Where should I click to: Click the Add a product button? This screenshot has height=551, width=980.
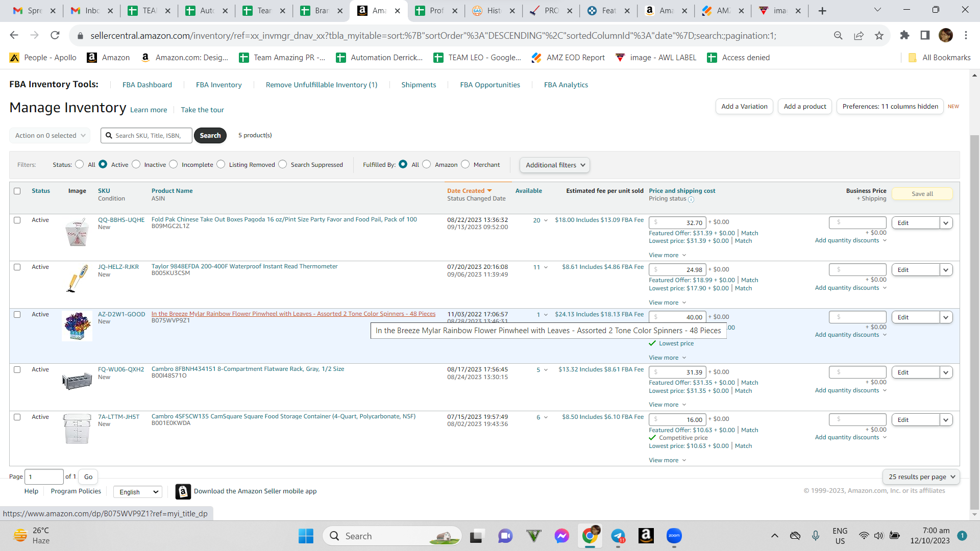pos(805,106)
